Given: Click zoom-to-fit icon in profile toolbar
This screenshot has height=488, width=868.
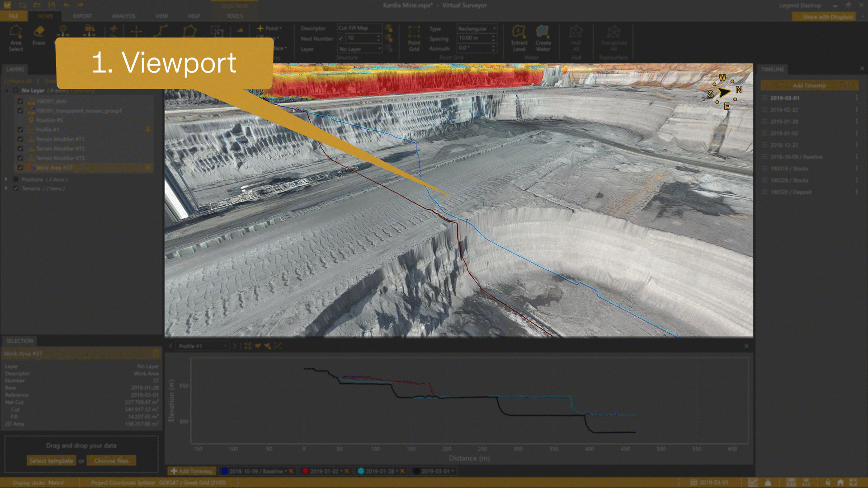Looking at the screenshot, I should pyautogui.click(x=248, y=346).
